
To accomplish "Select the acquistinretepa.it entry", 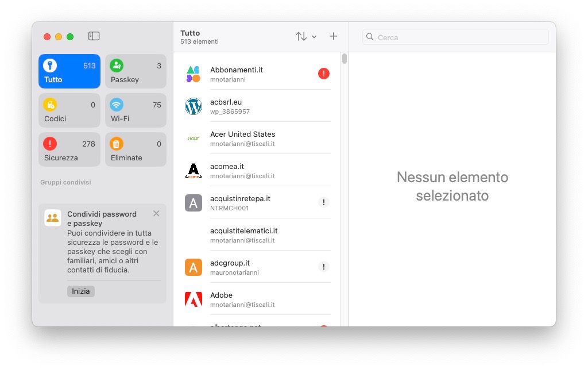I will point(258,203).
